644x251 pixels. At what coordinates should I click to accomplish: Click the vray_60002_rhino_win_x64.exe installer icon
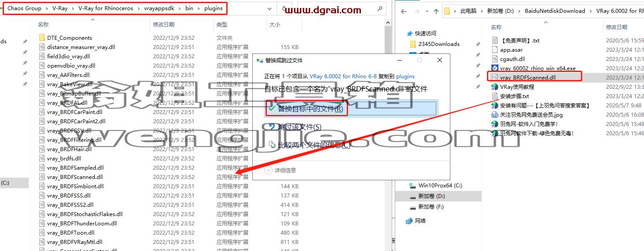[495, 68]
